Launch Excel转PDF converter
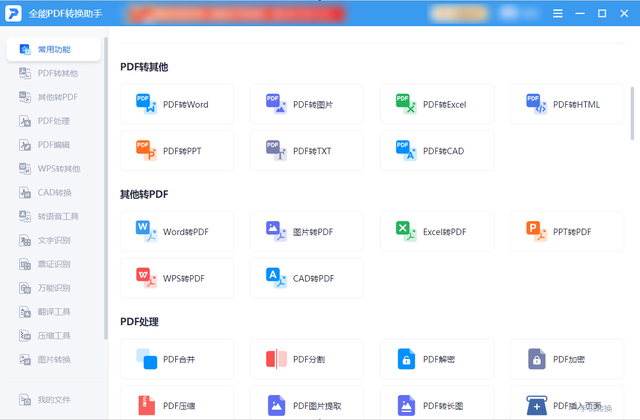Viewport: 640px width, 420px height. point(437,231)
